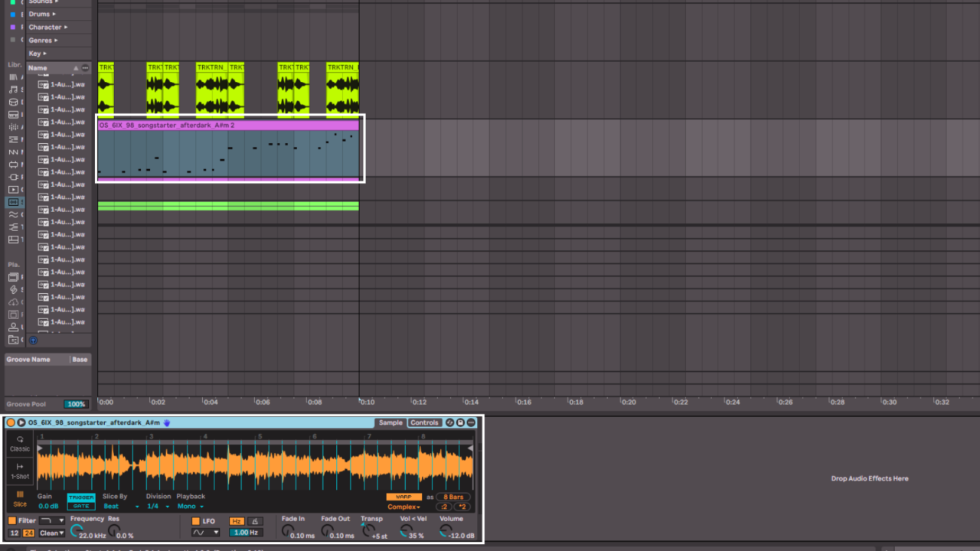Select the Grooves wave icon in the library sidebar
980x551 pixels.
point(13,215)
